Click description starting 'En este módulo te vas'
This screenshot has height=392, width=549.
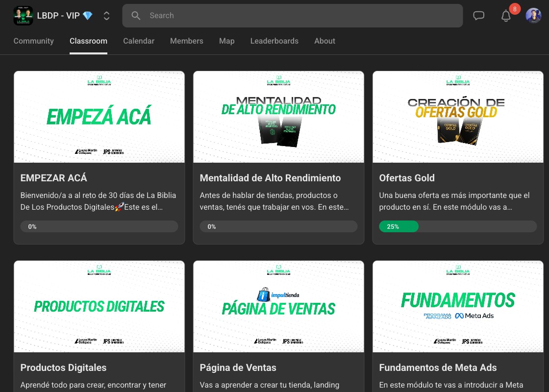click(x=451, y=385)
